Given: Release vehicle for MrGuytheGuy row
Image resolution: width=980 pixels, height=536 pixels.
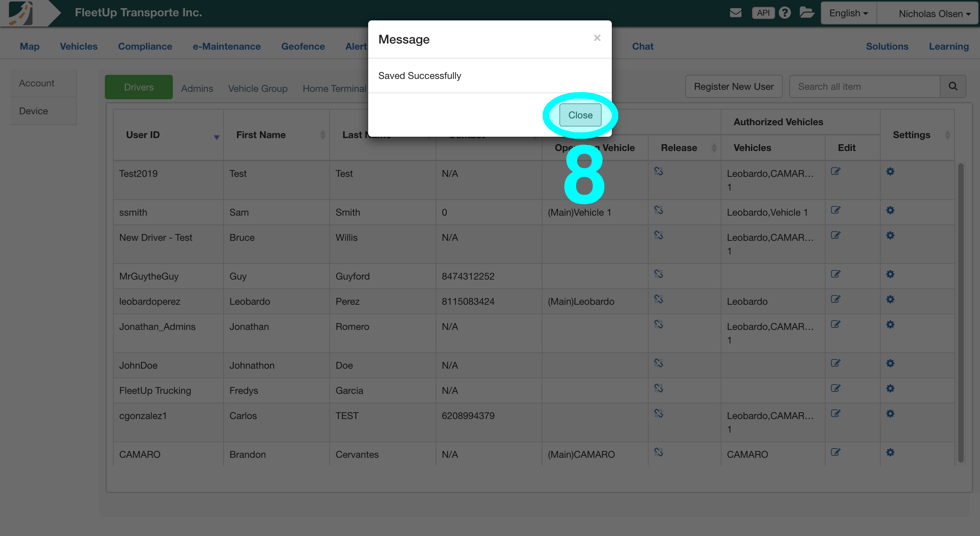Looking at the screenshot, I should (x=658, y=274).
